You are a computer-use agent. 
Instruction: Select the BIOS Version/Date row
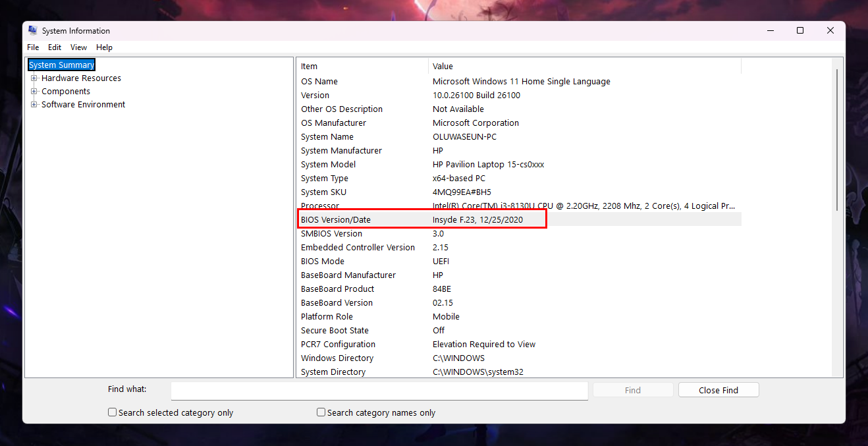click(x=421, y=219)
